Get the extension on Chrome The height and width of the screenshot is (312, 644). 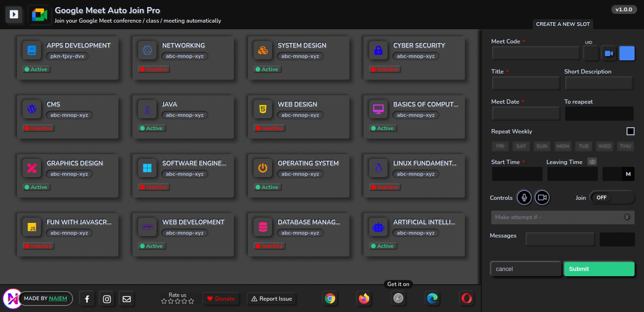[330, 298]
